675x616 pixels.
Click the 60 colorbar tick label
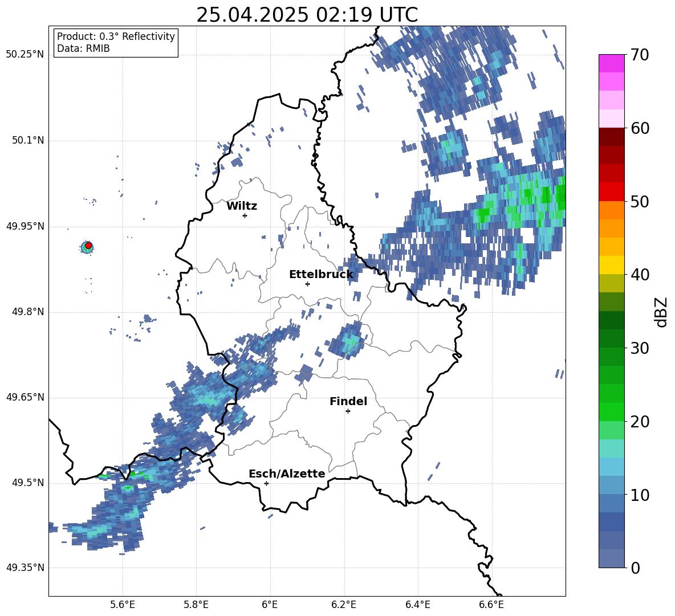click(x=640, y=128)
